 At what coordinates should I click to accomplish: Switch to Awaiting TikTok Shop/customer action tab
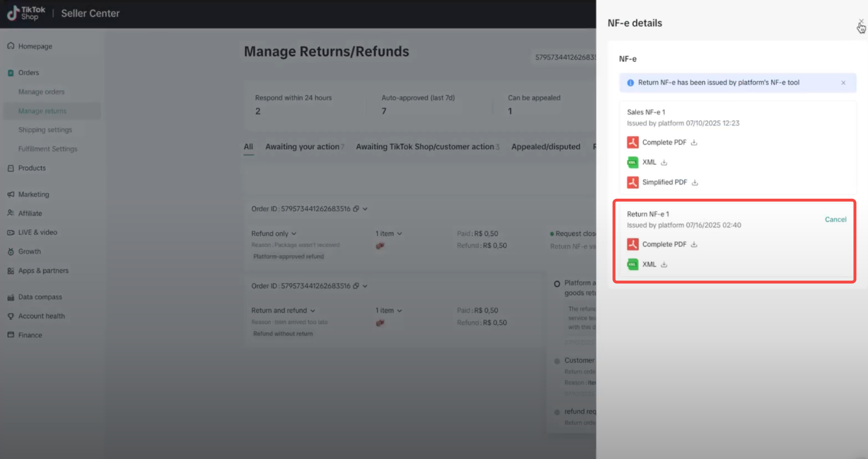click(x=427, y=147)
